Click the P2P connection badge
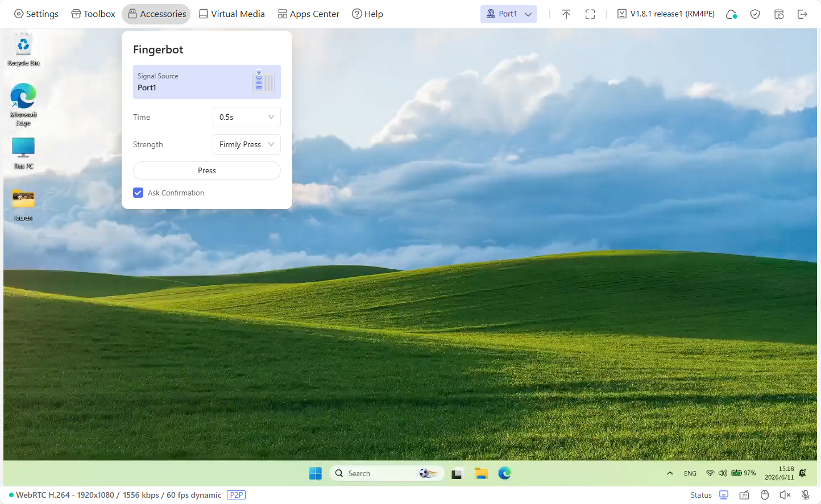 click(x=236, y=495)
